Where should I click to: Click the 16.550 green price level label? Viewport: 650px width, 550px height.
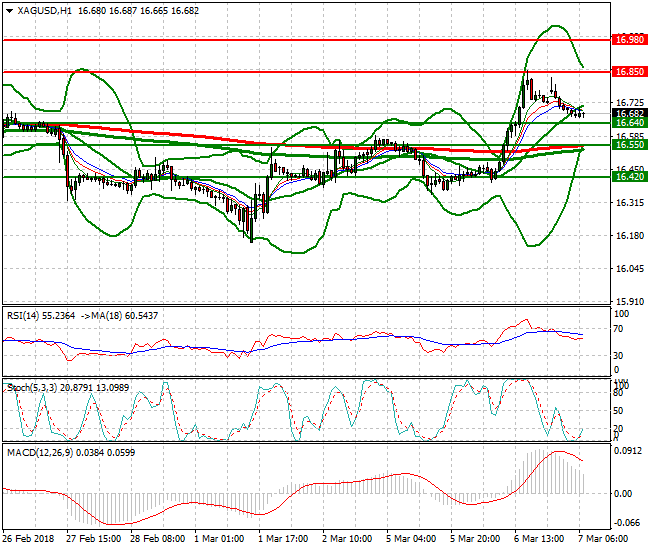628,145
